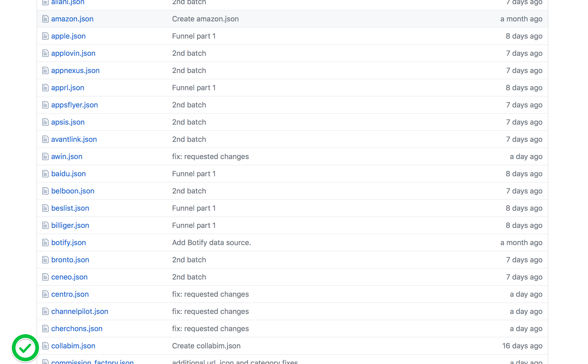Open ceneo.json's '2nd batch' commit
Screen dimensions: 588x364
click(x=189, y=277)
